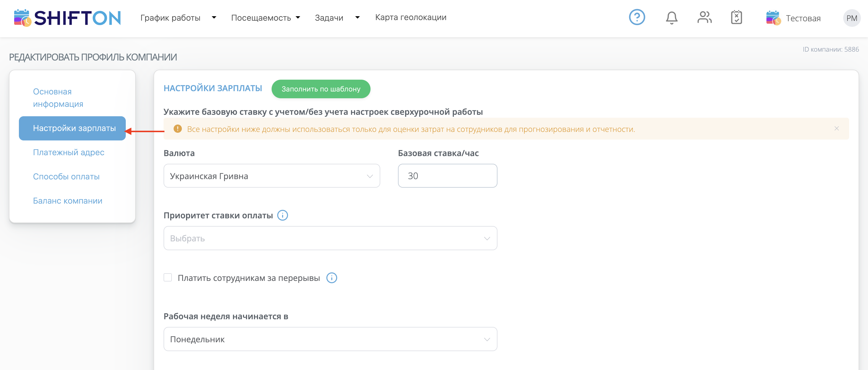This screenshot has width=868, height=370.
Task: Dismiss the orange warning banner
Action: tap(837, 129)
